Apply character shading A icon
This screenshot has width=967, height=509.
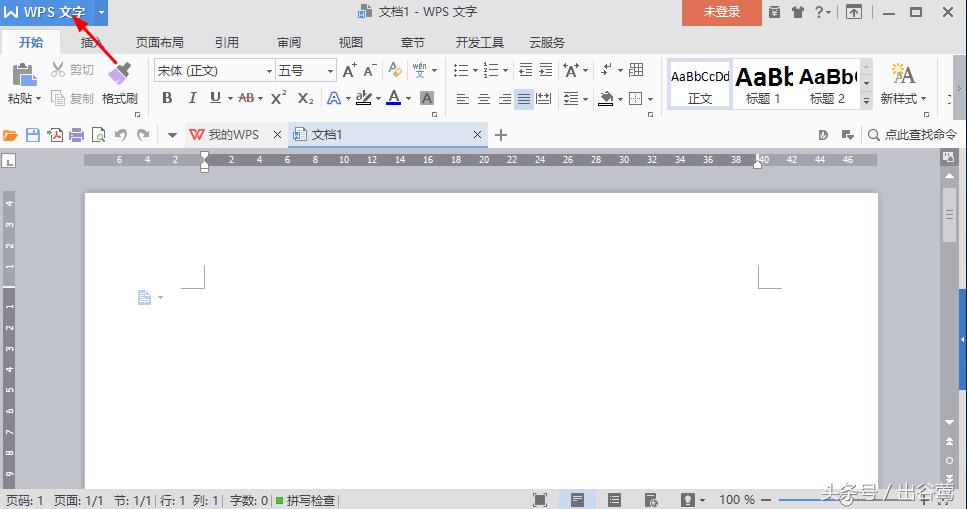click(426, 98)
